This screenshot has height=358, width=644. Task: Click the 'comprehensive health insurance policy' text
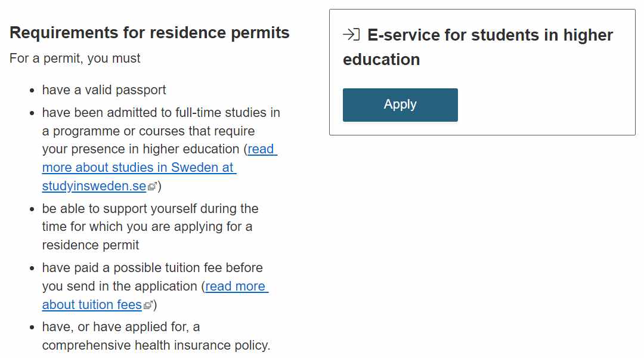tap(156, 345)
